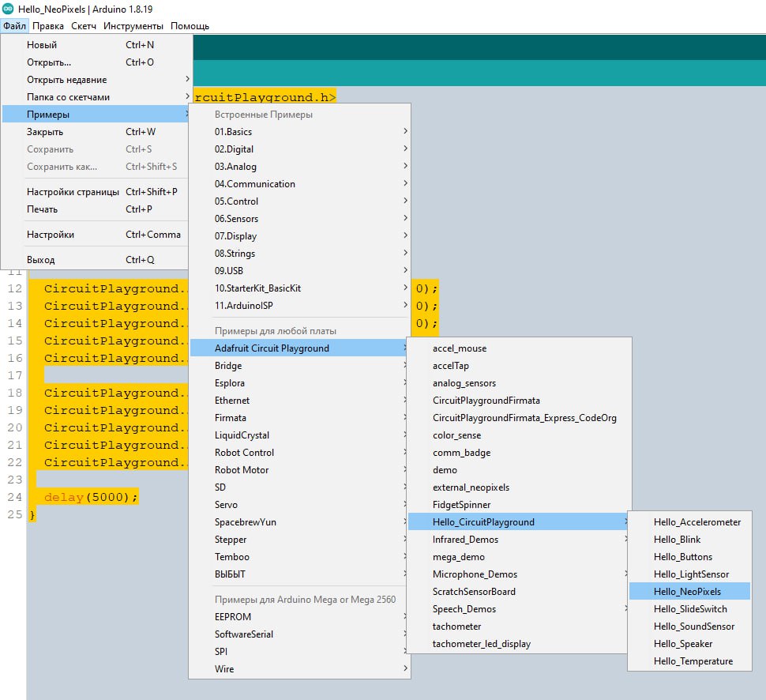Open Настройки страницы
This screenshot has width=766, height=700.
pyautogui.click(x=96, y=192)
